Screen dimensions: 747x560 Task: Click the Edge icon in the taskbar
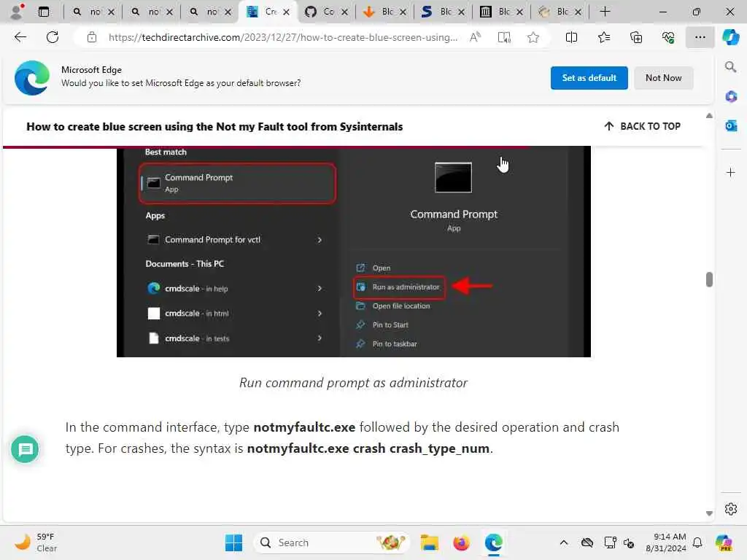click(494, 542)
